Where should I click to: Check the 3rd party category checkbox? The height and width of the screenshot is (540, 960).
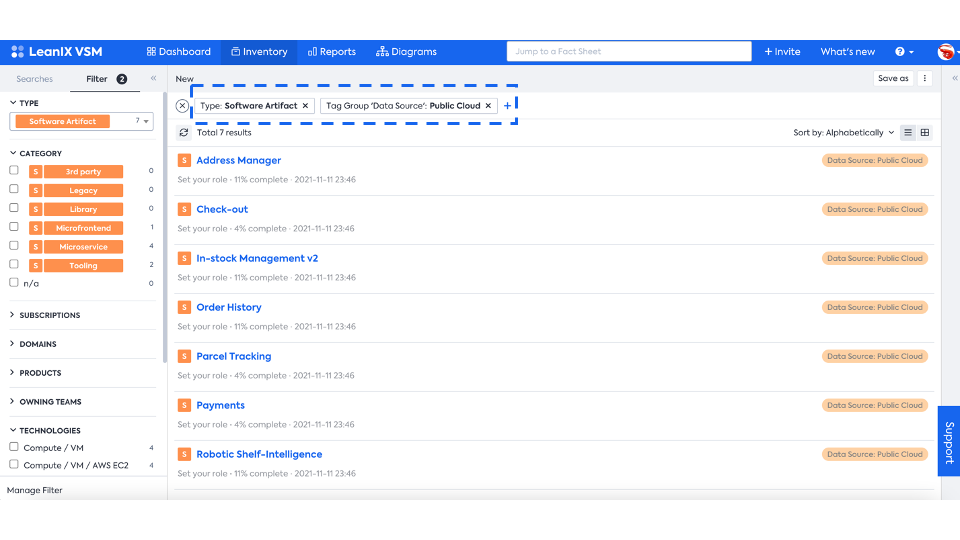14,170
